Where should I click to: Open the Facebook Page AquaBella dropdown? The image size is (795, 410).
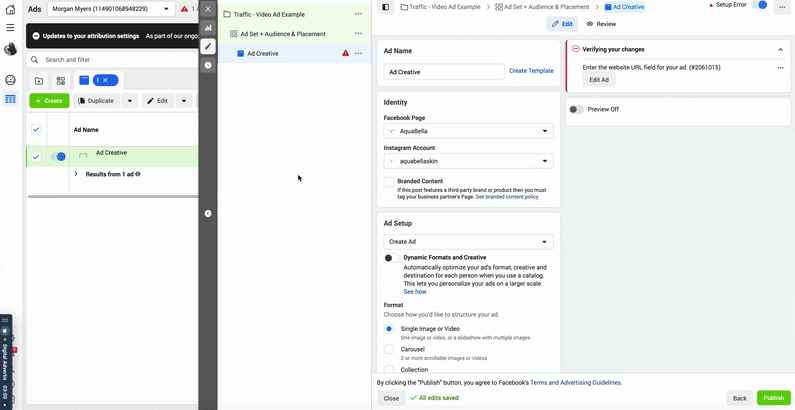tap(468, 131)
